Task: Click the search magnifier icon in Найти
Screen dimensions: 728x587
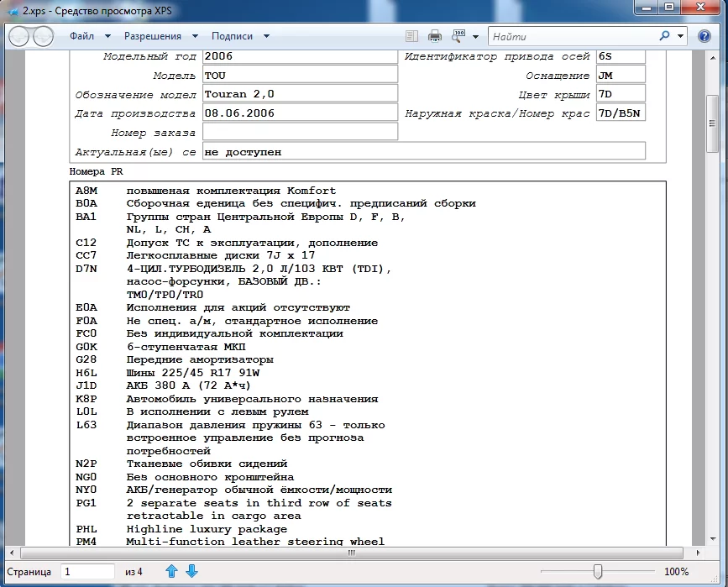Action: [x=664, y=36]
